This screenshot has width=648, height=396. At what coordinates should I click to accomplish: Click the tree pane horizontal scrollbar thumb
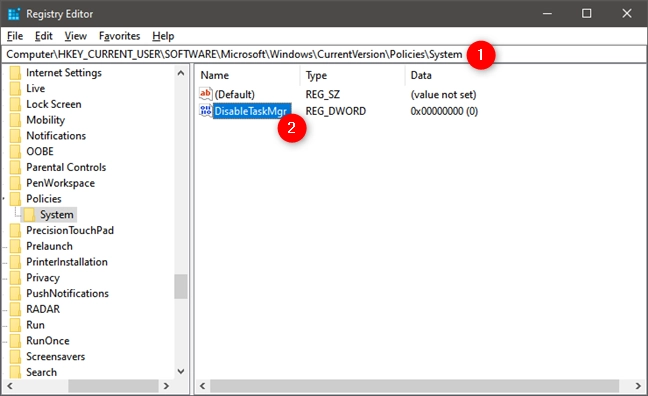click(113, 386)
